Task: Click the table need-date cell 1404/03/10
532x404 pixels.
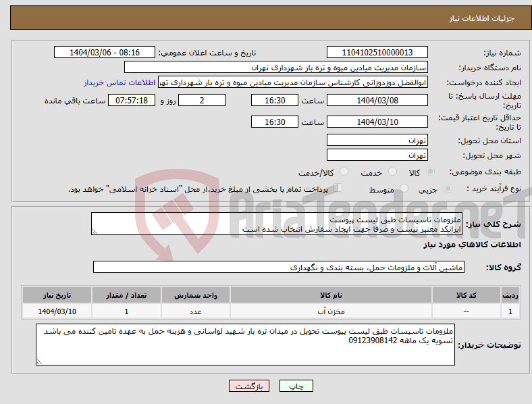Action: [x=57, y=311]
